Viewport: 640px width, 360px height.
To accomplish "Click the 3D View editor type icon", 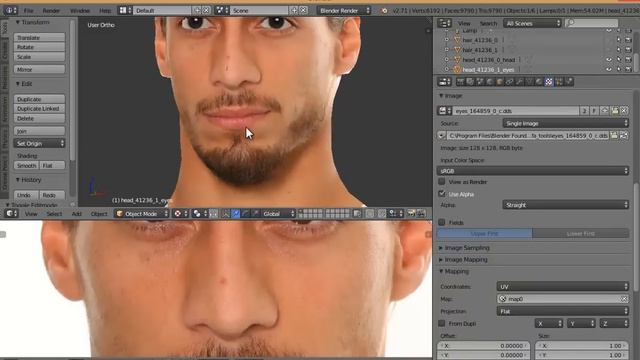I will 11,213.
